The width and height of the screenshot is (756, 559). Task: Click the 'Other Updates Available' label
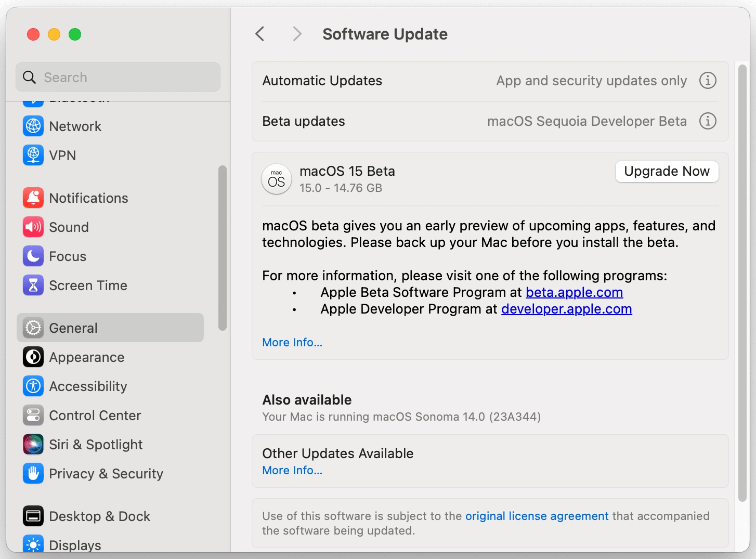(x=338, y=453)
